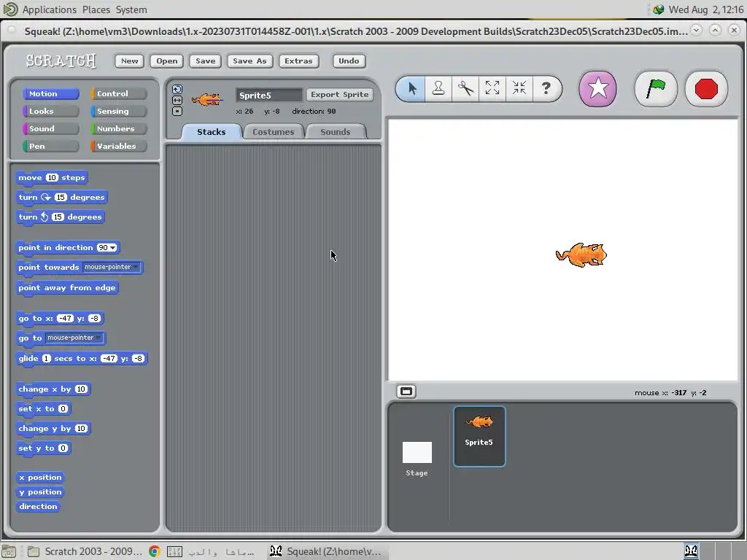
Task: Open the Applications menu
Action: click(49, 9)
